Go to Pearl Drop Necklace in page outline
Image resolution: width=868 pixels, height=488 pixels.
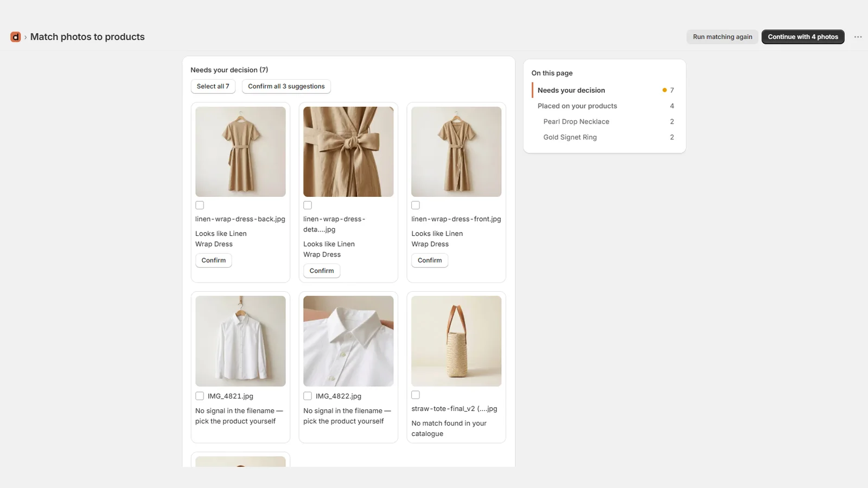(x=604, y=121)
